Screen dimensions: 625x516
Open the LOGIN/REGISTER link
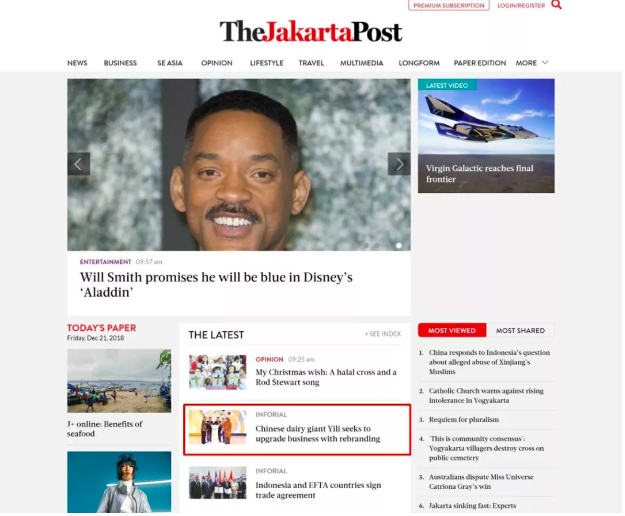521,6
